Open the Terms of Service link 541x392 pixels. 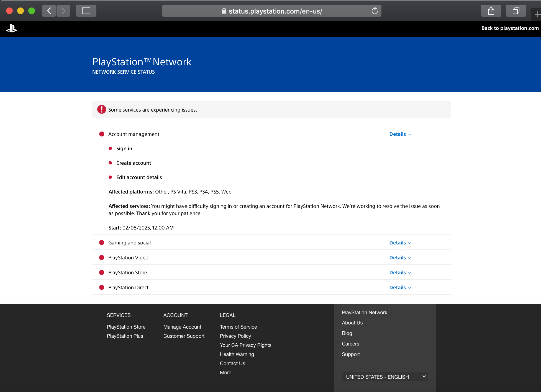pyautogui.click(x=238, y=327)
